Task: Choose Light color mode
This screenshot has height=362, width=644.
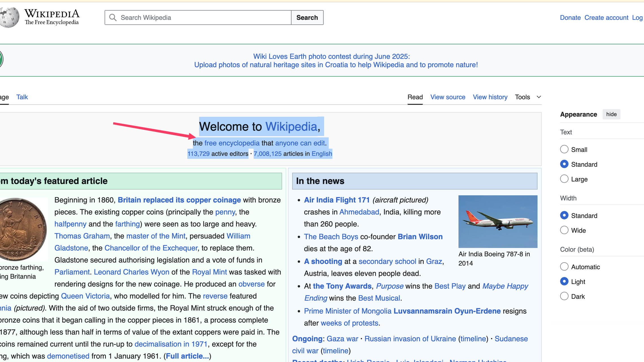Action: tap(564, 282)
